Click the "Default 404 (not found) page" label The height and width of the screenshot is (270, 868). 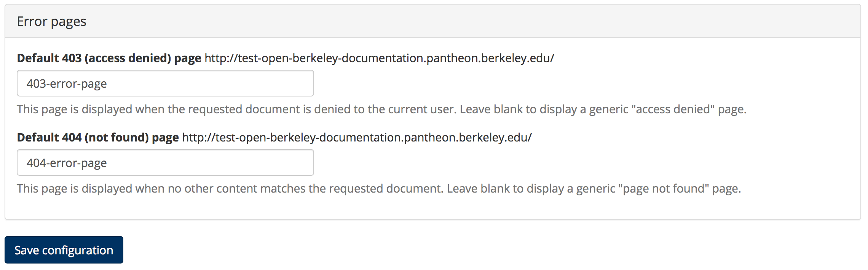coord(98,137)
